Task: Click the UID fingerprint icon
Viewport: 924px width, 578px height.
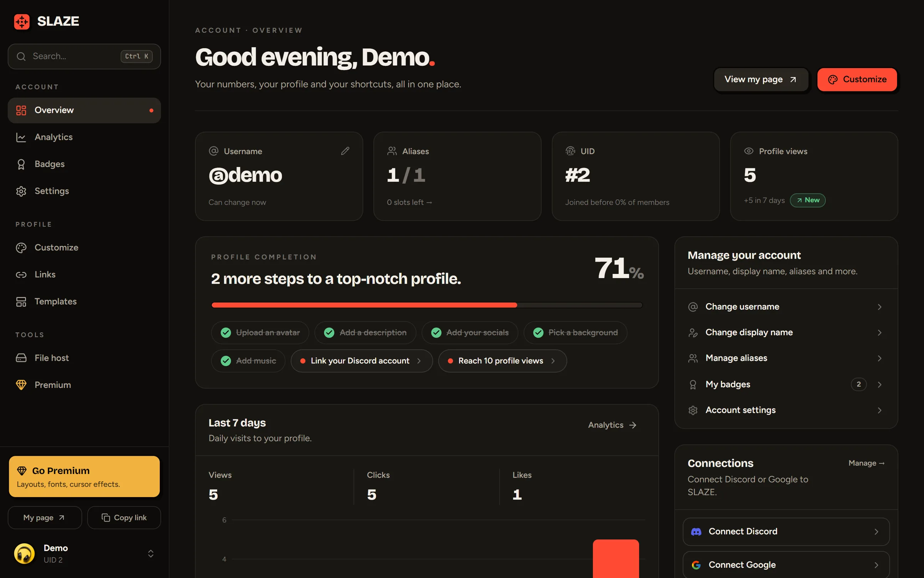Action: (570, 151)
